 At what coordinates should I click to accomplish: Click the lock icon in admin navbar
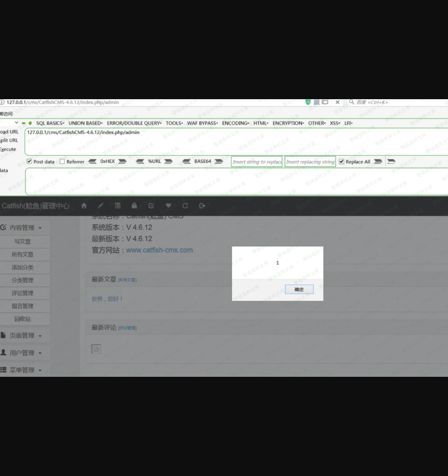(134, 206)
